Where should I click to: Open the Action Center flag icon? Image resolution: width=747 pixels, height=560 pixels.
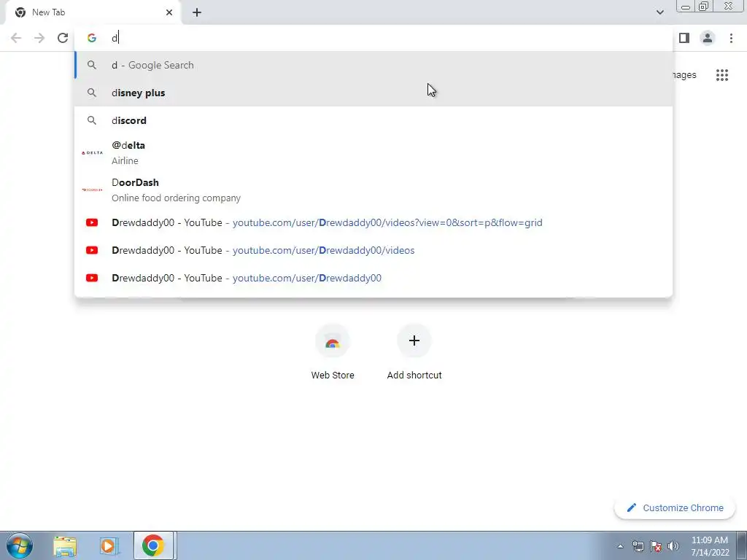(656, 546)
